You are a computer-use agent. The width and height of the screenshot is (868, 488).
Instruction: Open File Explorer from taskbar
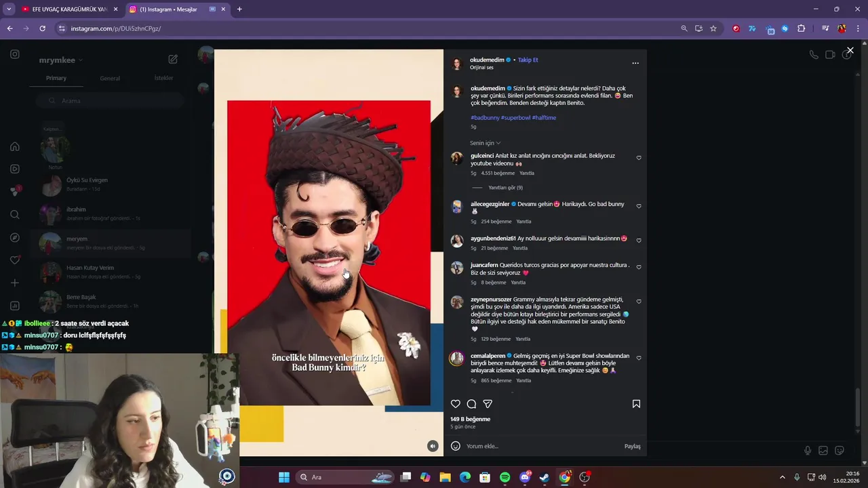(445, 477)
